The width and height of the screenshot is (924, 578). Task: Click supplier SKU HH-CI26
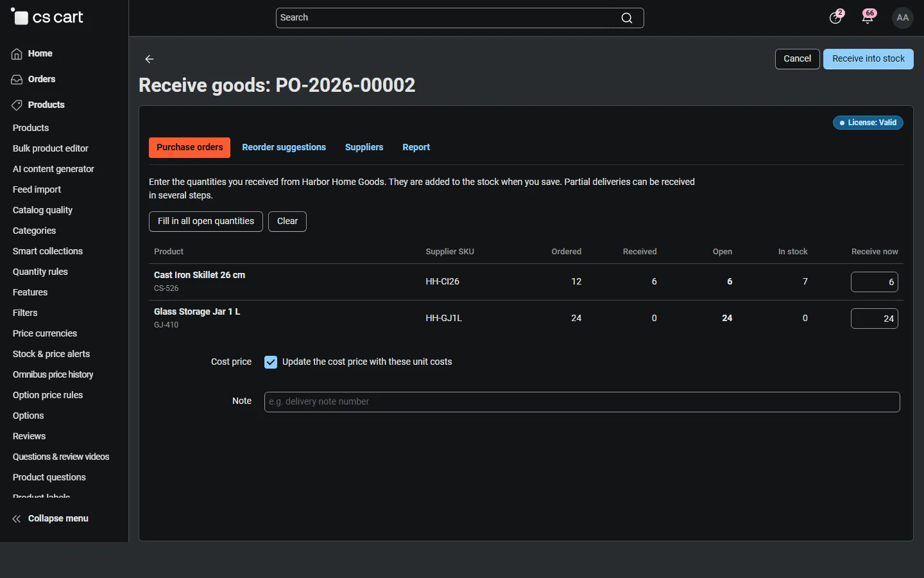pyautogui.click(x=442, y=282)
